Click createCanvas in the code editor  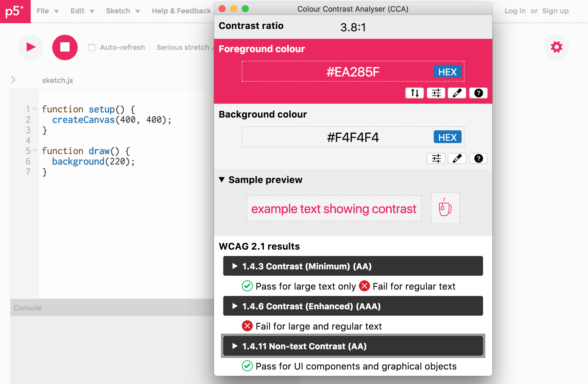pos(83,120)
